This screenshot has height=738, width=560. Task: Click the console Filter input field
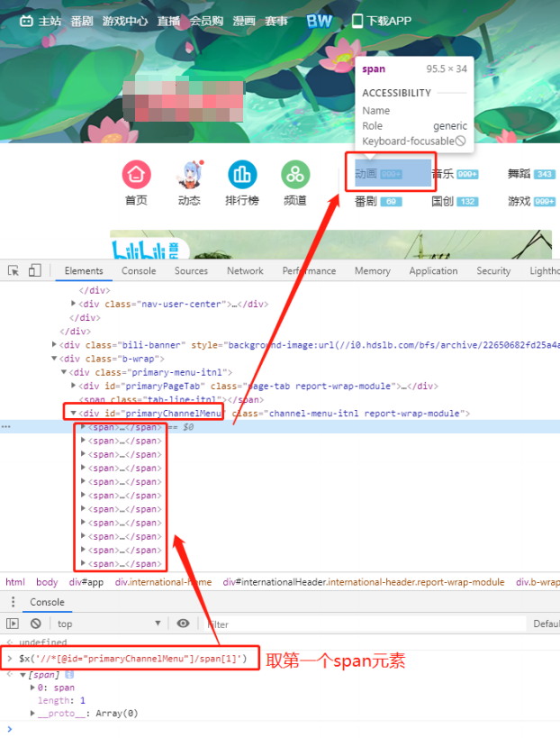366,624
